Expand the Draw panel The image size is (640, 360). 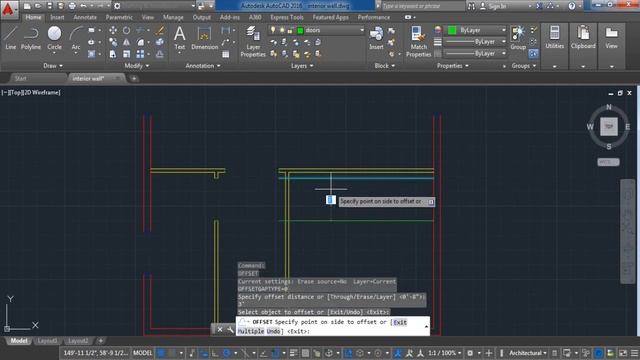pyautogui.click(x=53, y=66)
